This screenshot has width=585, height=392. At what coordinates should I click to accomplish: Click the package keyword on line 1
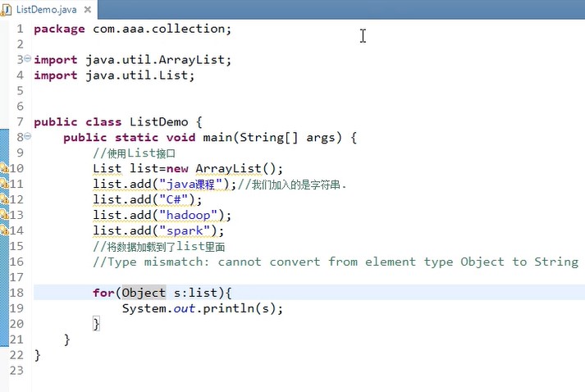click(59, 29)
